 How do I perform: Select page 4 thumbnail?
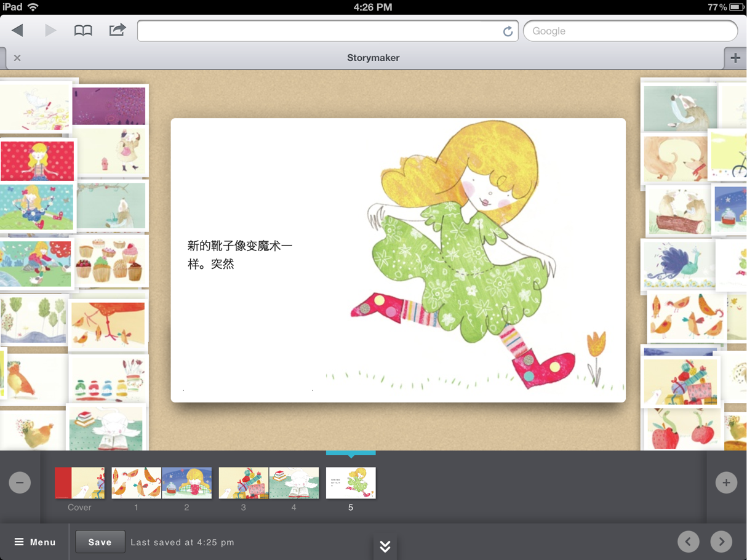(x=294, y=482)
